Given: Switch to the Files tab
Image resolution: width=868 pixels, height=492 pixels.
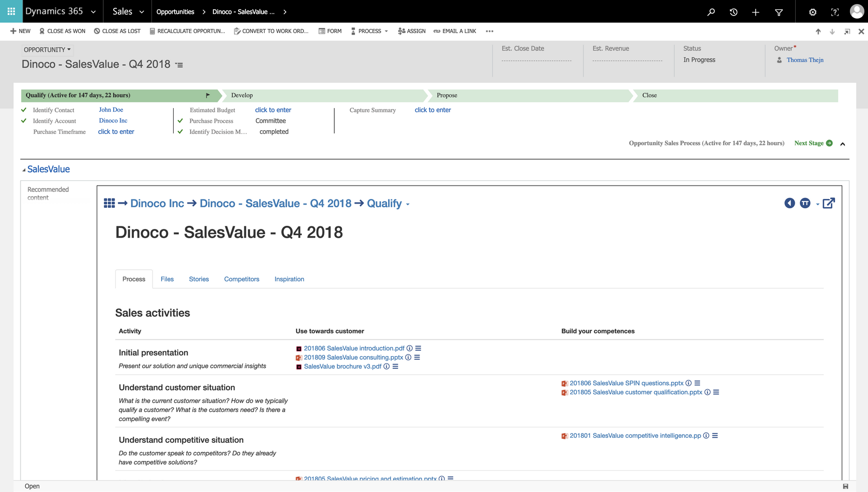Looking at the screenshot, I should (167, 279).
